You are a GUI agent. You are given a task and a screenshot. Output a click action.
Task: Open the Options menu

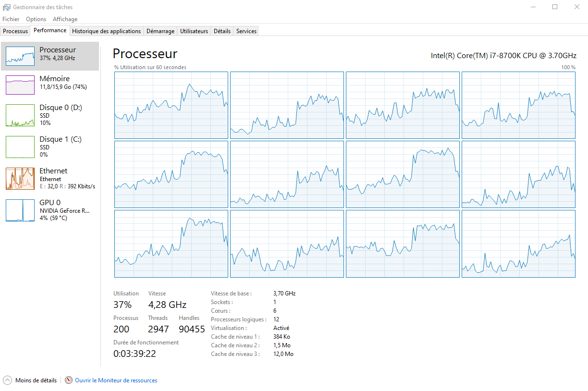(36, 19)
